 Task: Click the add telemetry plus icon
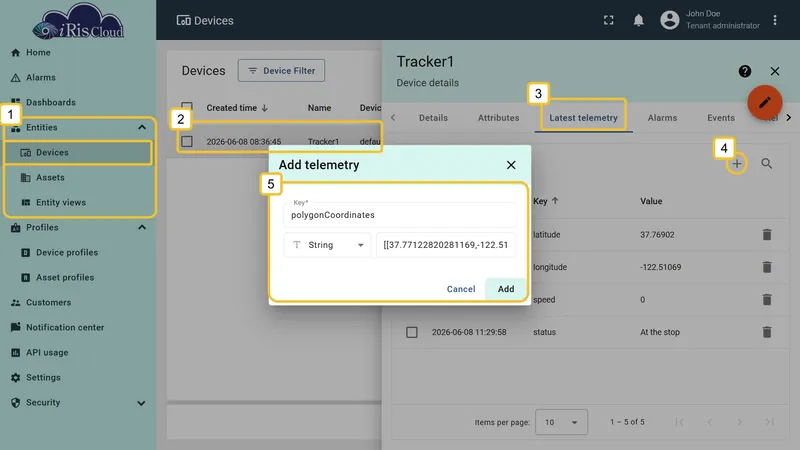[x=736, y=164]
